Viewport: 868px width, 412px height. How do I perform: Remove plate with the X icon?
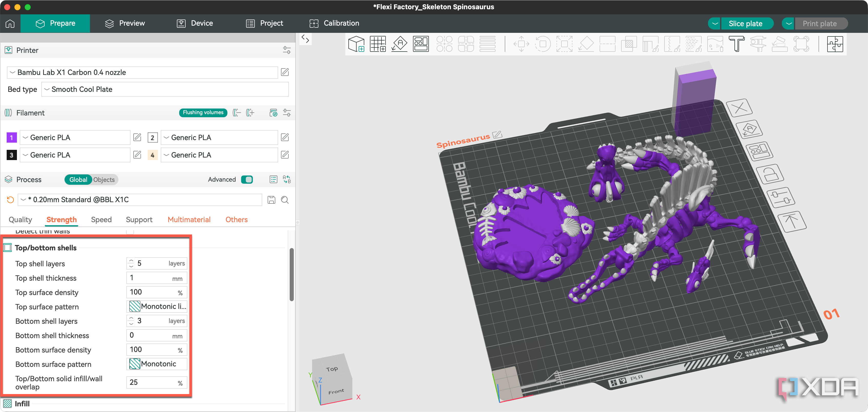tap(739, 108)
